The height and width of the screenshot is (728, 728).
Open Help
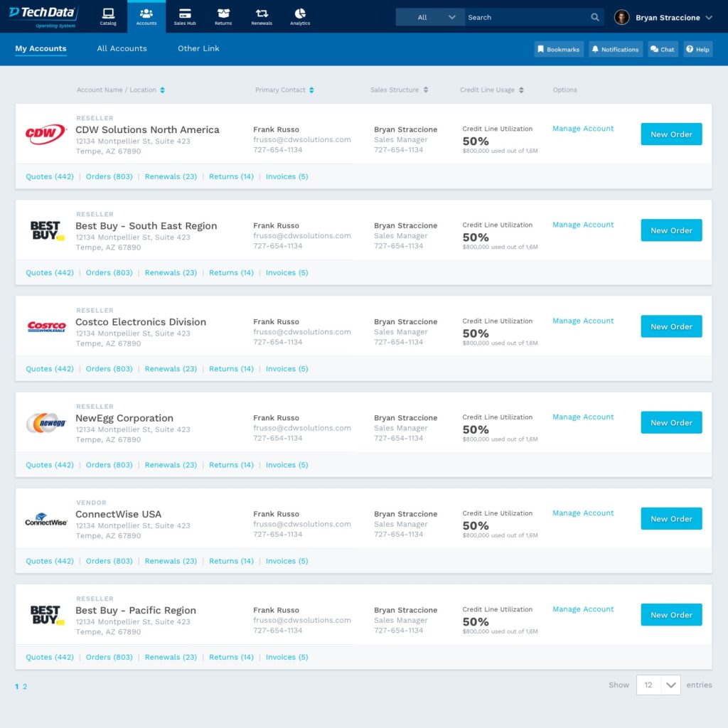tap(698, 49)
